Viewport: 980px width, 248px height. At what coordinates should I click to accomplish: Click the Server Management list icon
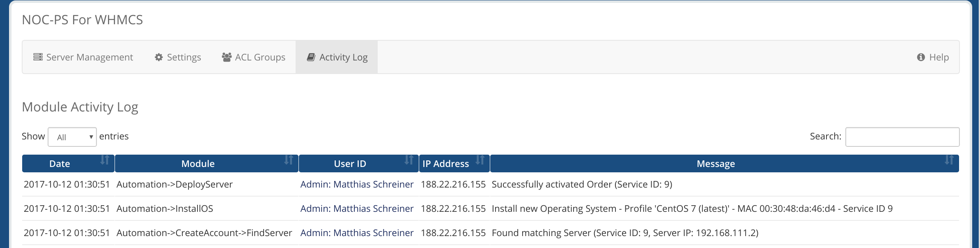point(38,57)
